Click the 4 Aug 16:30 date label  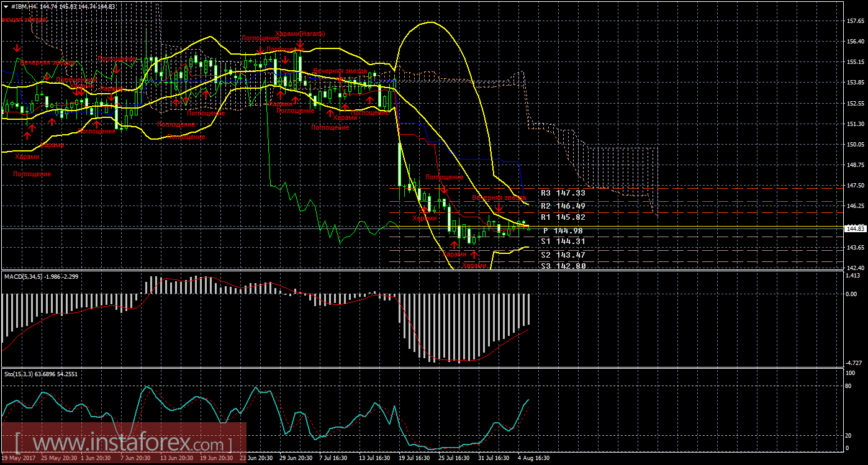coord(534,458)
